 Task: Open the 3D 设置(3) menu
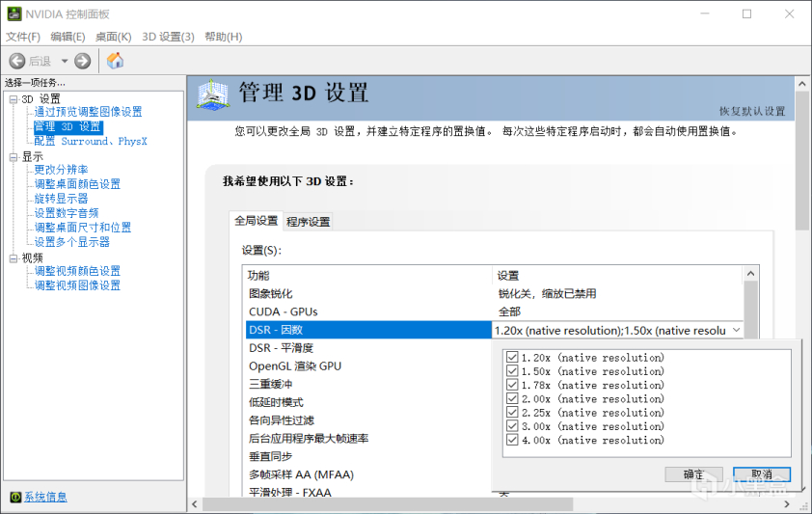click(x=169, y=37)
